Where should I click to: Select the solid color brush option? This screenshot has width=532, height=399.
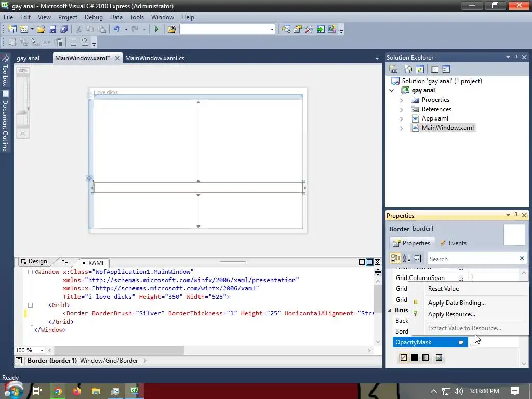click(415, 357)
